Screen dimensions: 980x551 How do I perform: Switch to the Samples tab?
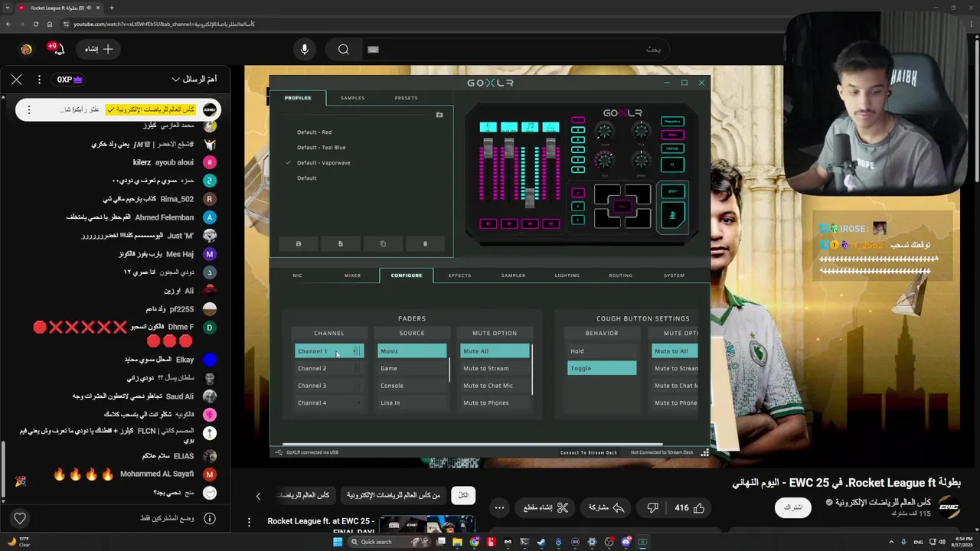coord(352,98)
